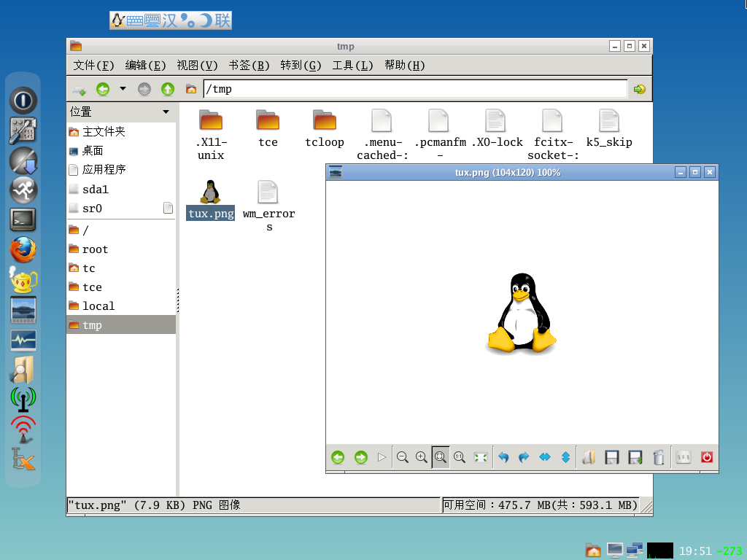Flip image horizontally
Image resolution: width=747 pixels, height=560 pixels.
pos(544,458)
